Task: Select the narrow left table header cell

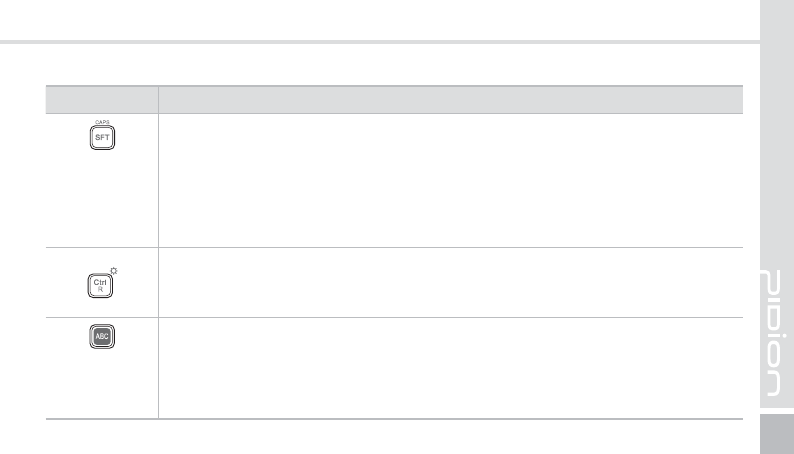Action: (x=102, y=99)
